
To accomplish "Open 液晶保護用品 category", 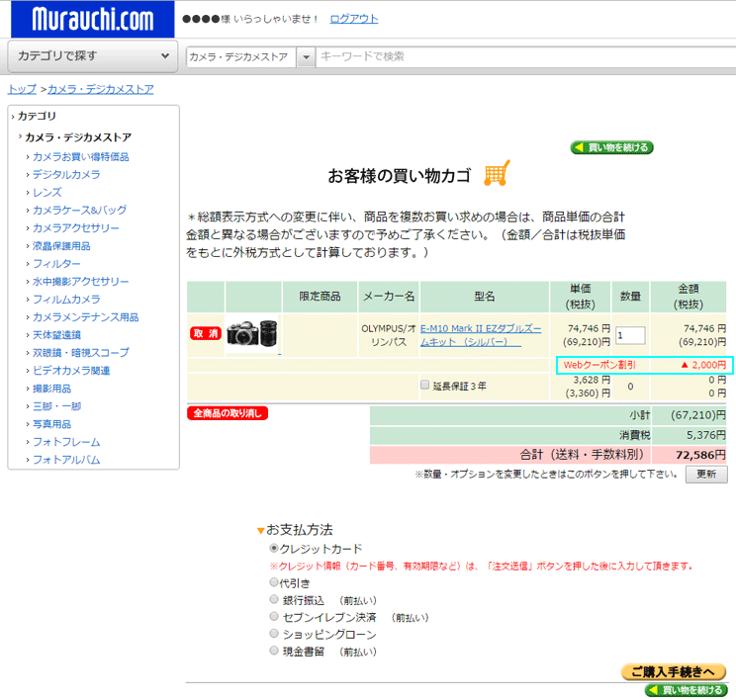I will click(x=61, y=246).
